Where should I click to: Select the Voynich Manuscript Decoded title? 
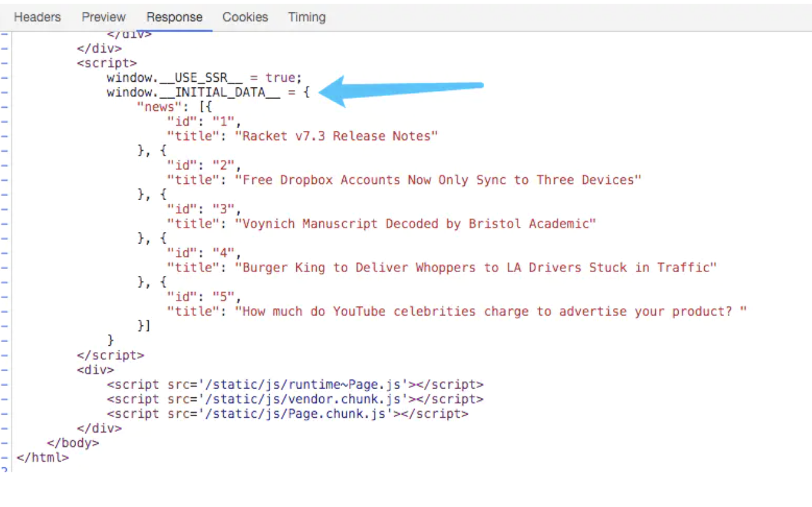pos(415,224)
